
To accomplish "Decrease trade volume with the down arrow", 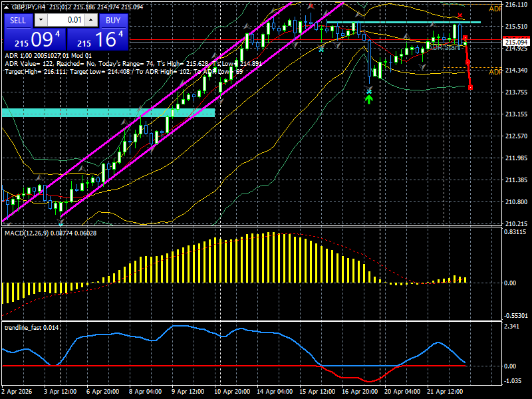I will coord(41,21).
